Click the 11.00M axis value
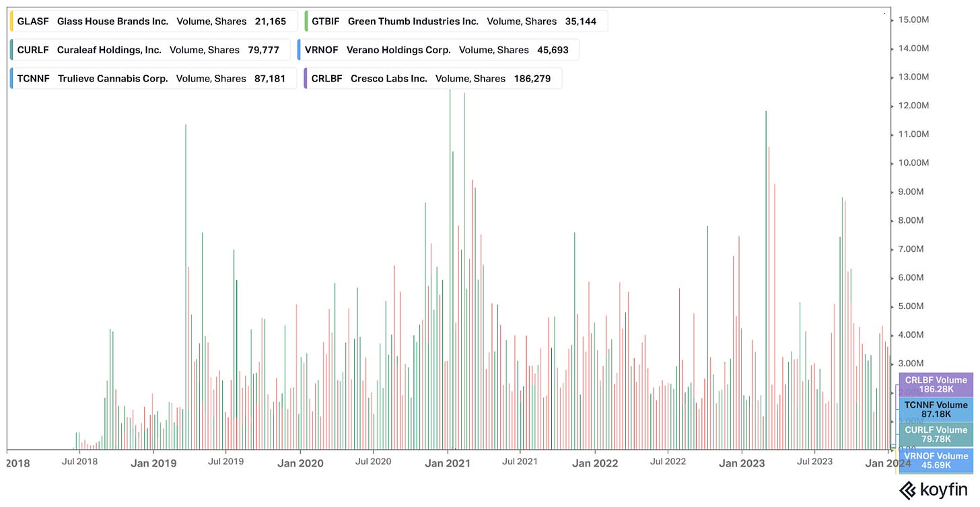This screenshot has height=507, width=980. pos(913,134)
